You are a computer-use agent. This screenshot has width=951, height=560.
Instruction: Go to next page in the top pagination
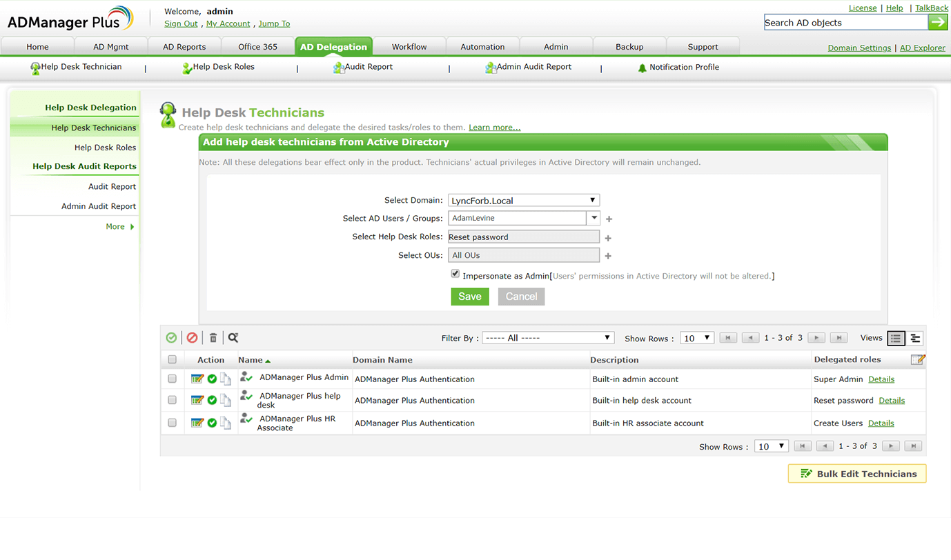click(x=816, y=338)
